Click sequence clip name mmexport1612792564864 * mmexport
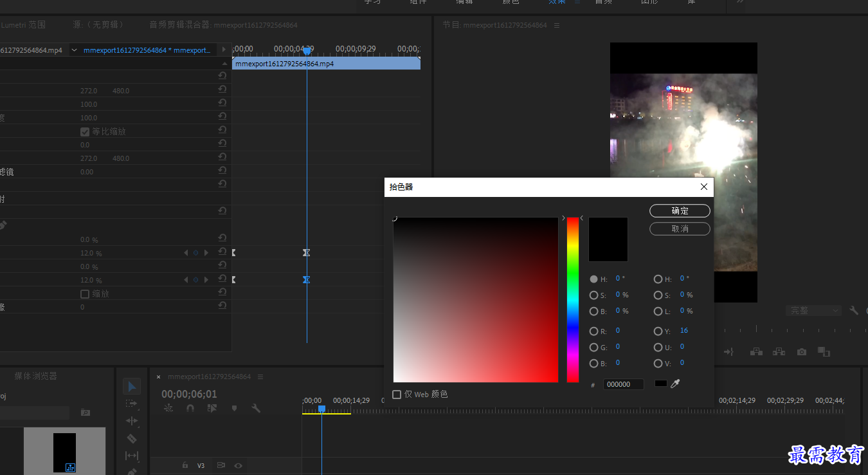The height and width of the screenshot is (475, 868). point(147,50)
